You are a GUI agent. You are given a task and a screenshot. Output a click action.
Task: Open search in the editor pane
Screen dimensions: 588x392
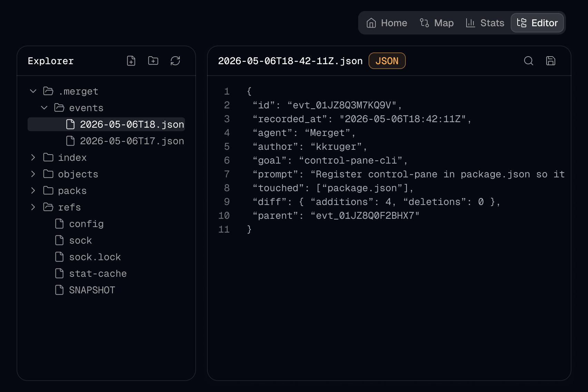point(529,61)
